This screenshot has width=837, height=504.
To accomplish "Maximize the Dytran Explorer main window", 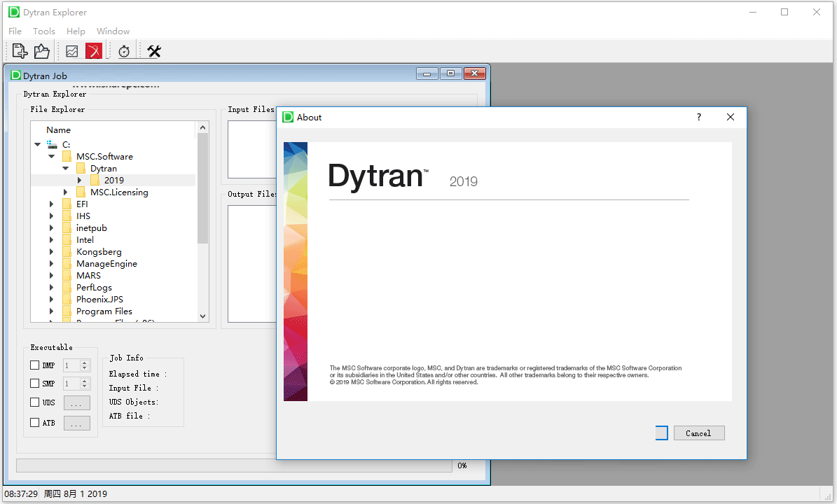I will coord(784,12).
